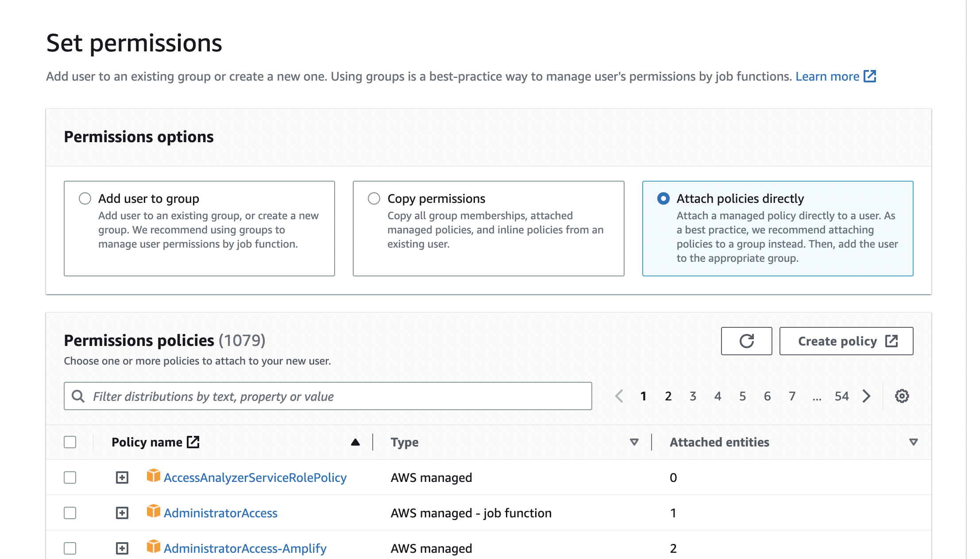Click the left pagination chevron

[619, 396]
